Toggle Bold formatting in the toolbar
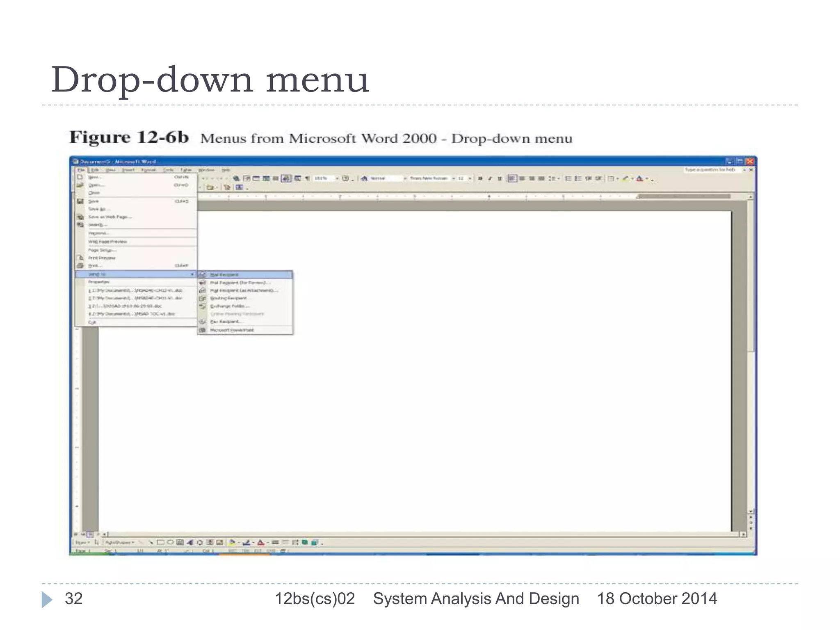This screenshot has width=840, height=630. 479,178
